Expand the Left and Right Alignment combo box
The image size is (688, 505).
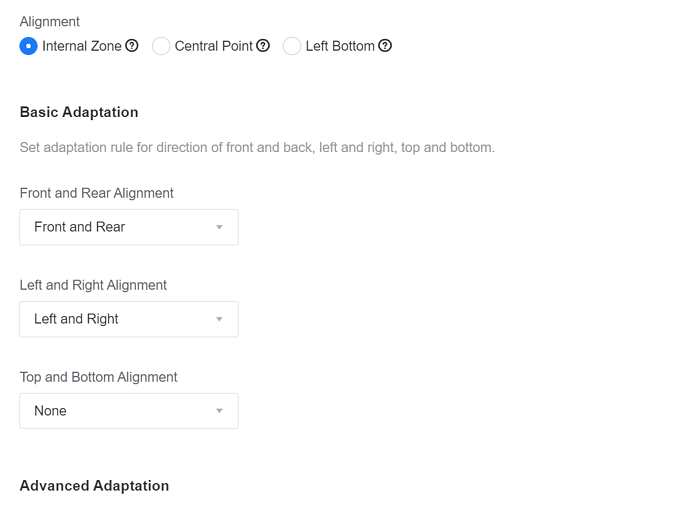tap(128, 319)
